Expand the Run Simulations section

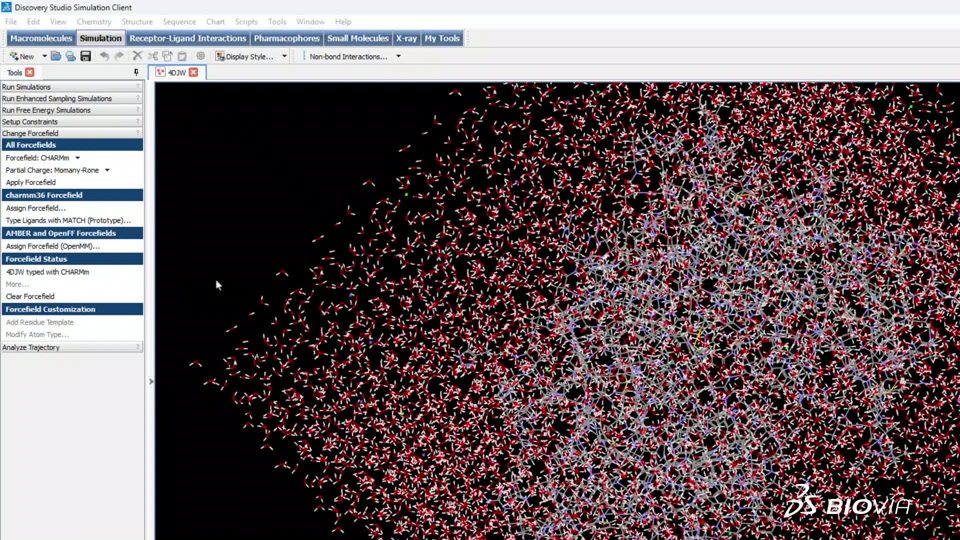pyautogui.click(x=72, y=87)
